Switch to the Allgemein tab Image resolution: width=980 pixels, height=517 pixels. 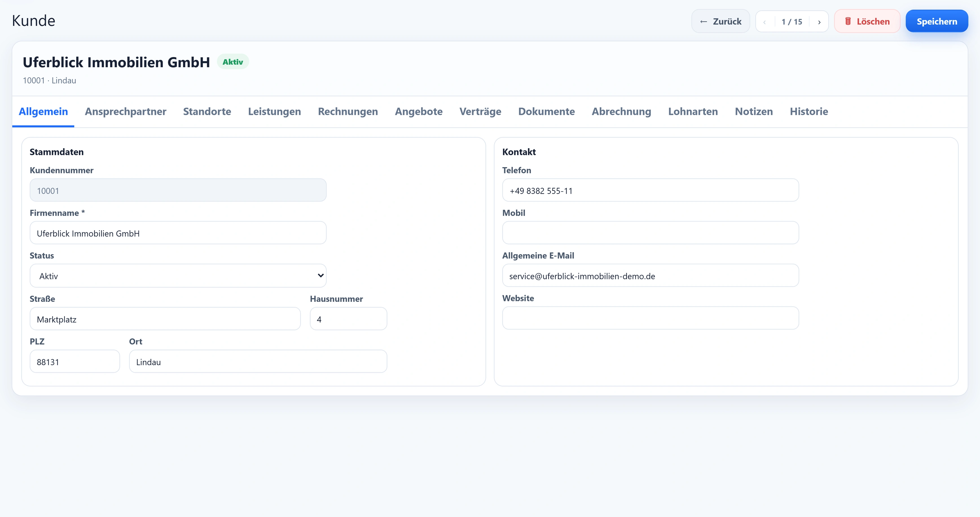click(x=43, y=112)
